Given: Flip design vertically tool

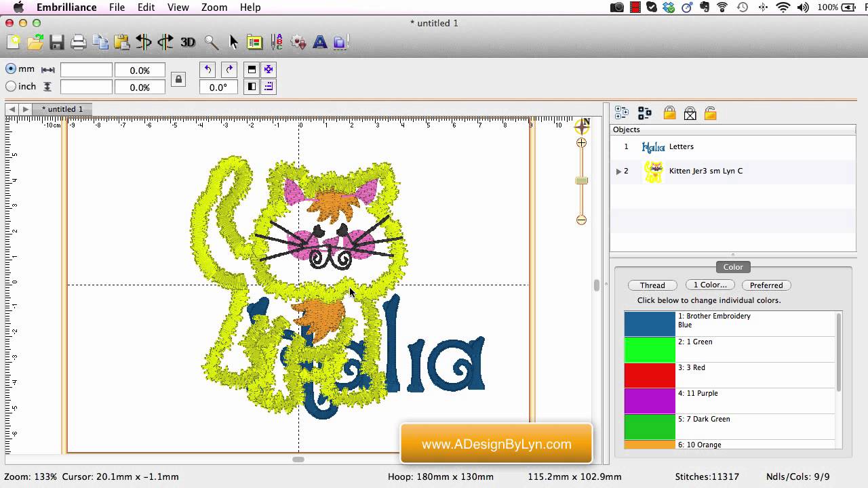Looking at the screenshot, I should [165, 42].
